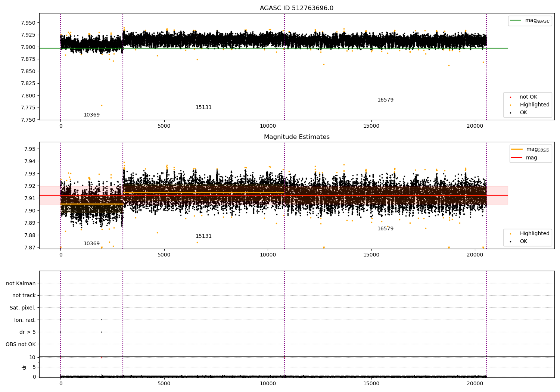This screenshot has height=392, width=560.
Task: Click the 7.900 tick on top plot
Action: pyautogui.click(x=28, y=47)
